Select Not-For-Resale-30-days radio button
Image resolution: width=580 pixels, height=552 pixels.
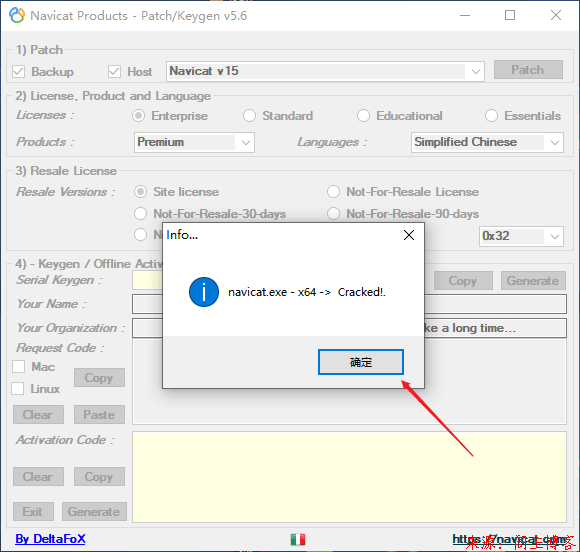(x=141, y=214)
